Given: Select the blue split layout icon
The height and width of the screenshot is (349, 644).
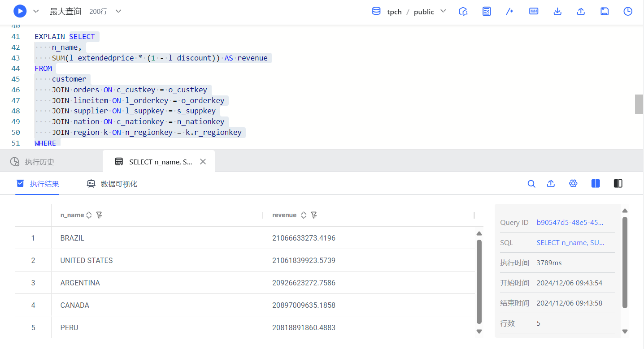Looking at the screenshot, I should click(x=596, y=183).
